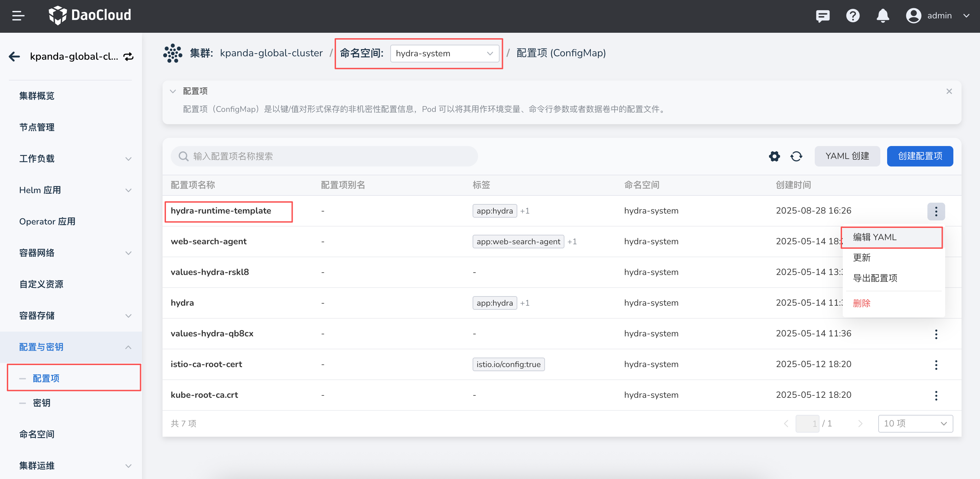This screenshot has height=479, width=980.
Task: Open the notifications bell
Action: click(883, 16)
